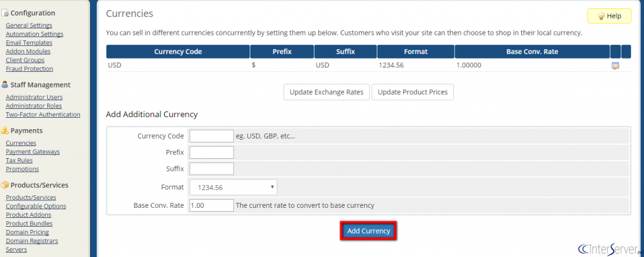Open Administrator Roles link

34,106
